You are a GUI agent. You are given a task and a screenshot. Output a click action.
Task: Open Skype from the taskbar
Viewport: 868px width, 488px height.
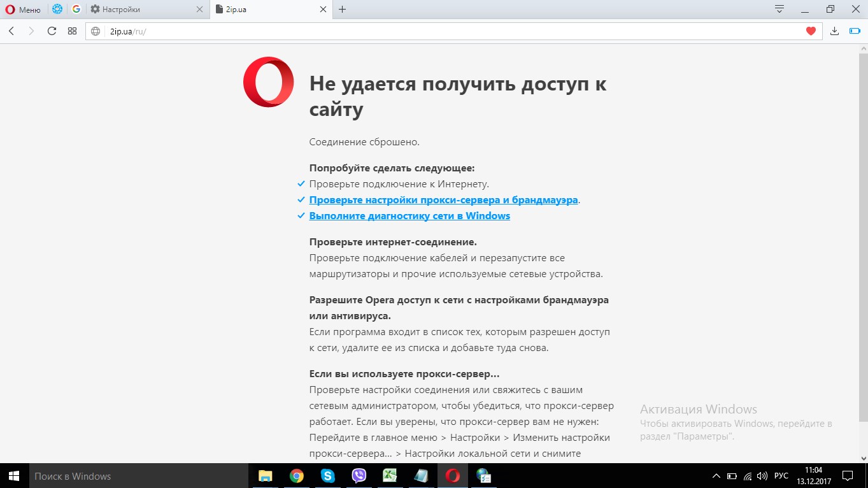click(327, 476)
